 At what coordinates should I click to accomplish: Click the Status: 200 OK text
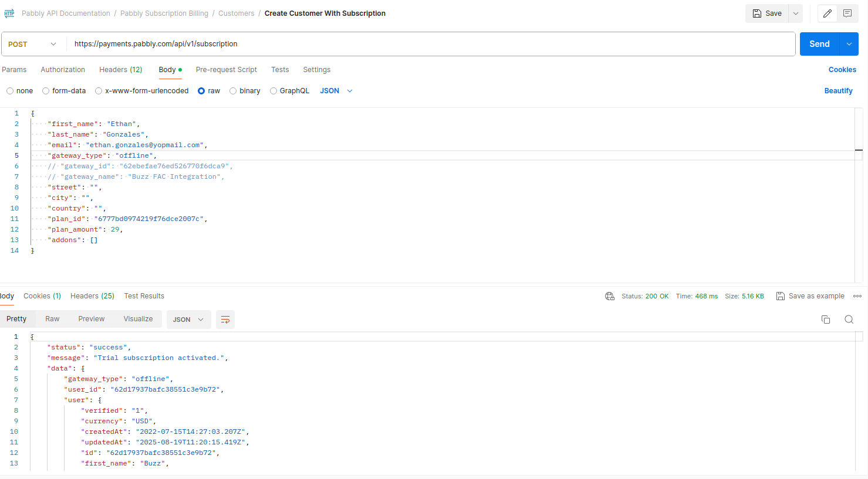(x=645, y=296)
